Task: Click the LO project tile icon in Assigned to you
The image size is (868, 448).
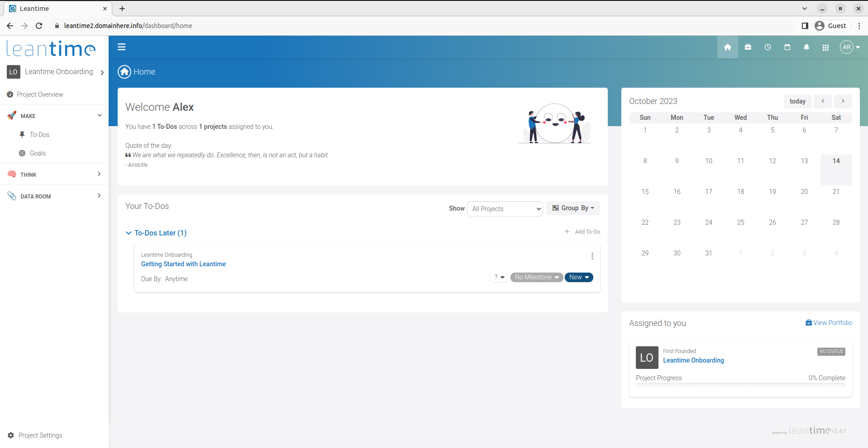Action: pos(647,358)
